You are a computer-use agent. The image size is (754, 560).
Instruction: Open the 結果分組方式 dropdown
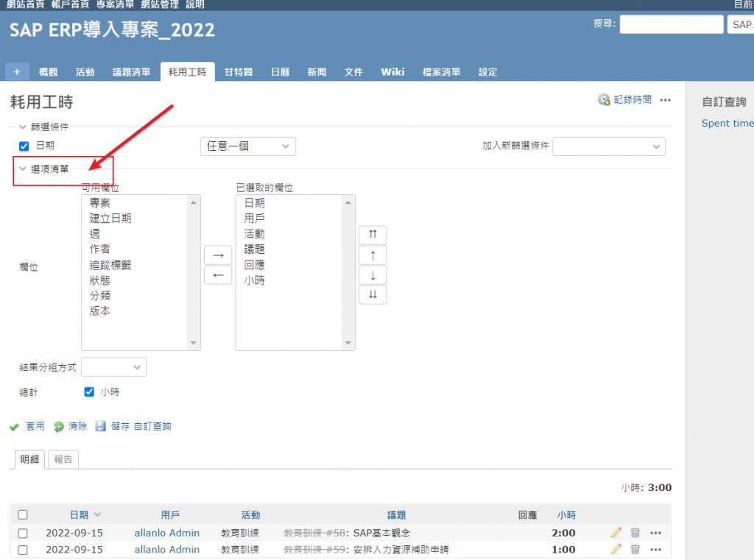point(114,367)
